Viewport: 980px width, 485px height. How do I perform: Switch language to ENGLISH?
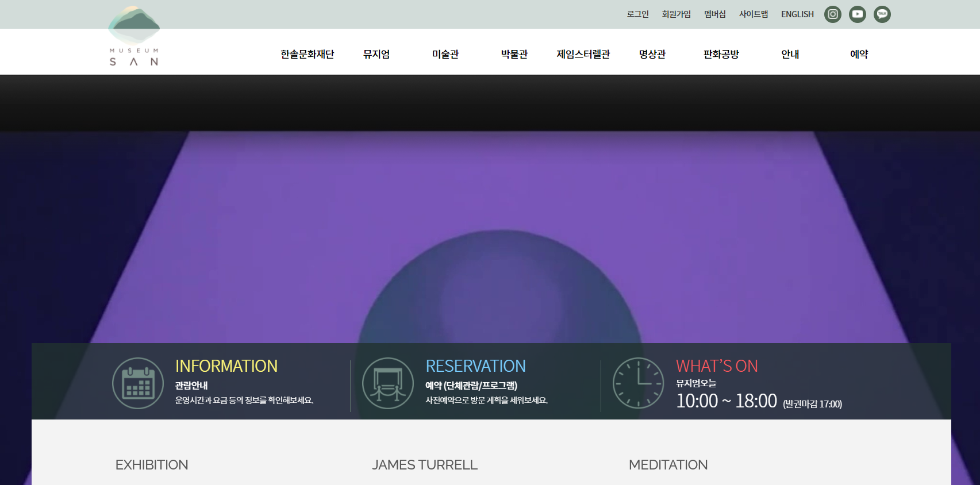tap(797, 14)
